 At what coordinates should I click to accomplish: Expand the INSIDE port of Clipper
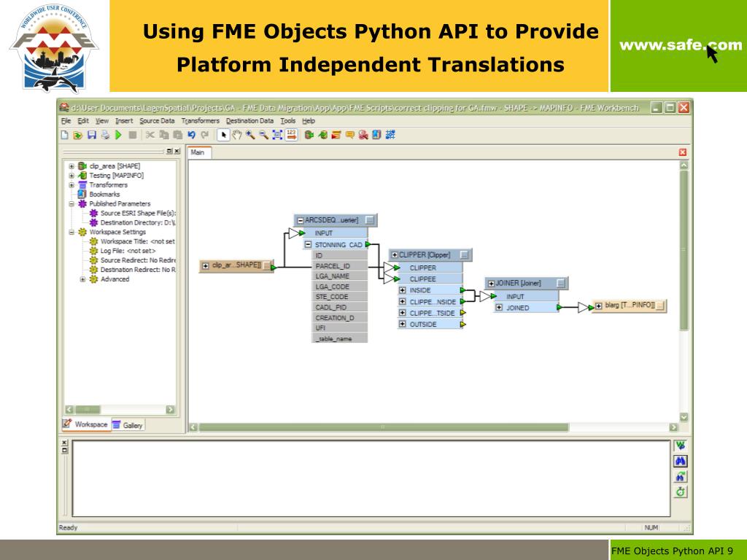tap(403, 290)
